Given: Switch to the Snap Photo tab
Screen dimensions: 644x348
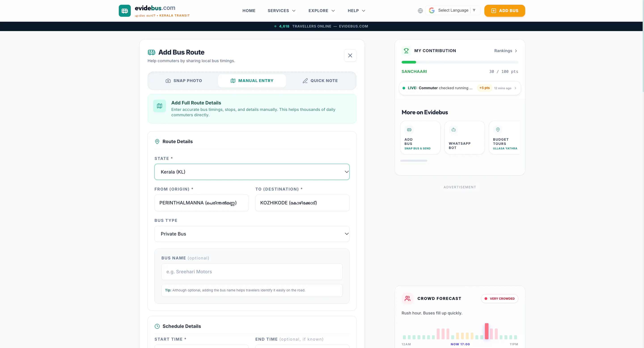Looking at the screenshot, I should pos(184,81).
